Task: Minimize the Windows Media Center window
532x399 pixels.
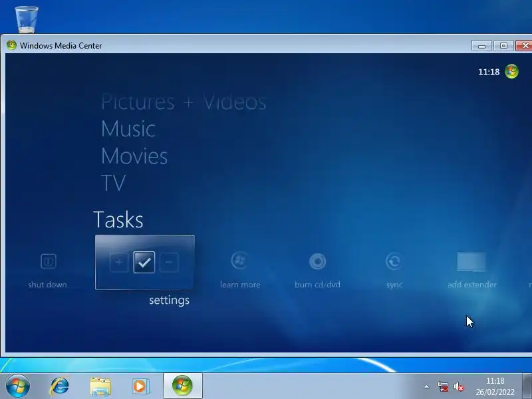Action: 481,45
